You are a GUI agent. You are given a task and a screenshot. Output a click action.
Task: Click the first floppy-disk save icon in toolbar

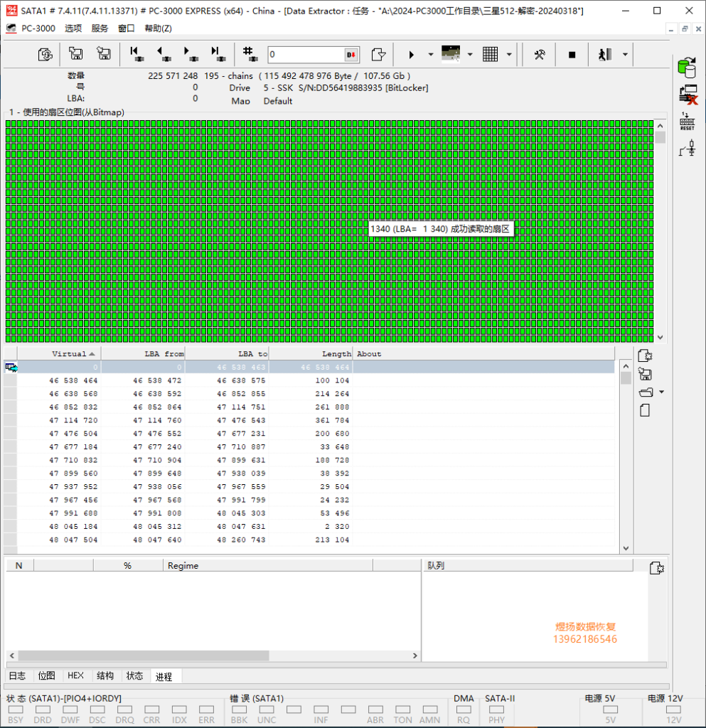pyautogui.click(x=75, y=54)
